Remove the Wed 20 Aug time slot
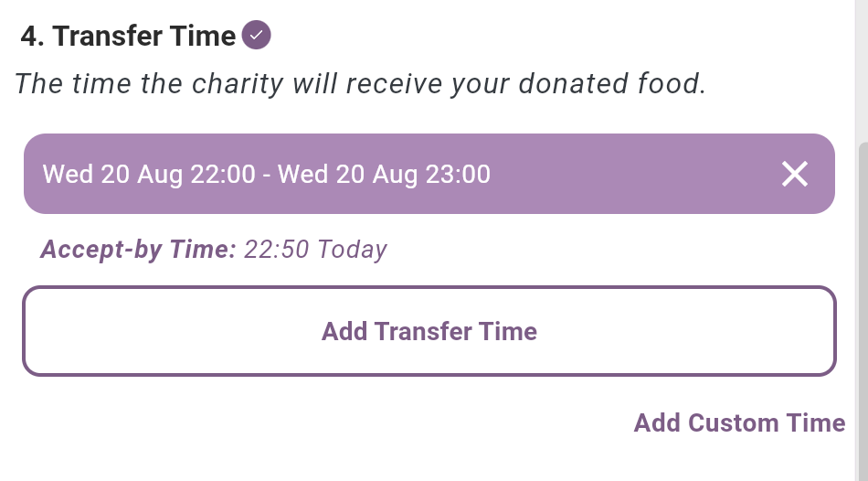This screenshot has width=868, height=481. (x=795, y=174)
